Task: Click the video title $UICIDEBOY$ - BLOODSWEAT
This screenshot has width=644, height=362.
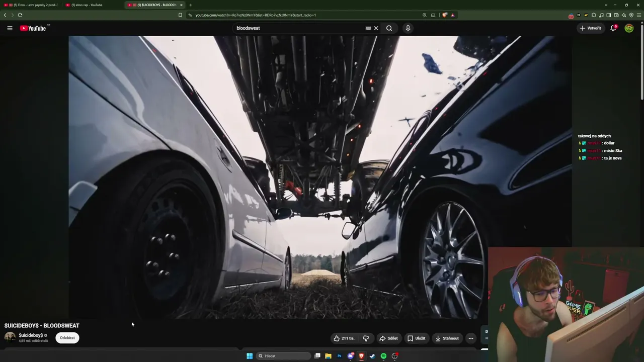Action: point(42,326)
